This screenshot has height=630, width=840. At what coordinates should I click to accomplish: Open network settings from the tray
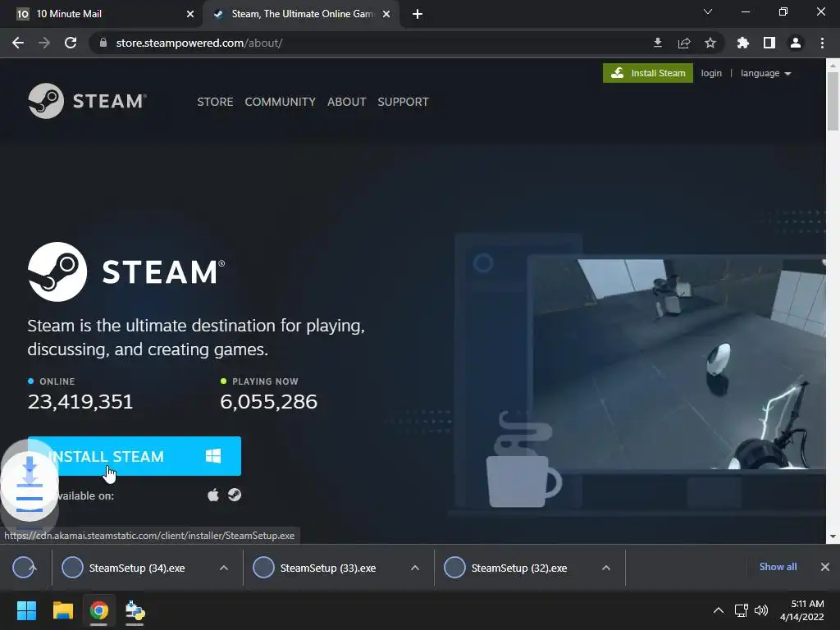pyautogui.click(x=742, y=610)
